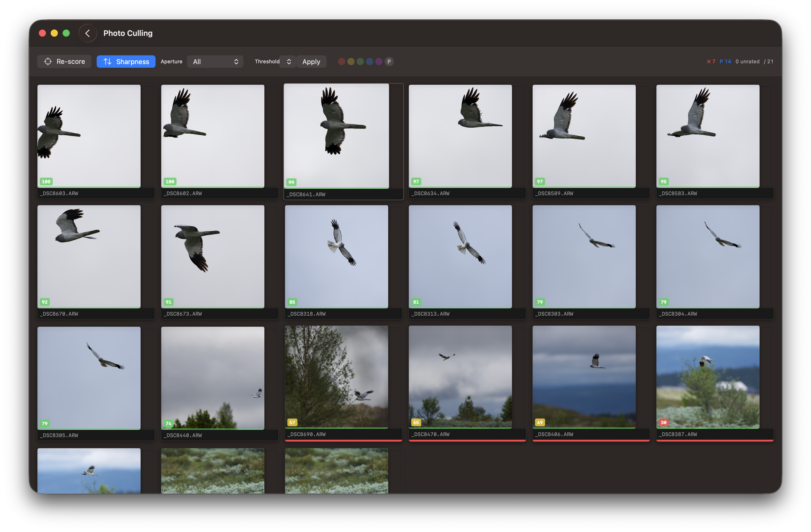Select the purple color label filter

pyautogui.click(x=379, y=61)
